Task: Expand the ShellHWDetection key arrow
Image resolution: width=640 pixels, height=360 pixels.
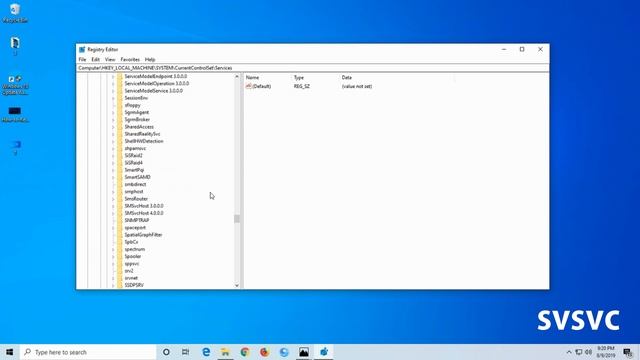Action: pos(113,141)
